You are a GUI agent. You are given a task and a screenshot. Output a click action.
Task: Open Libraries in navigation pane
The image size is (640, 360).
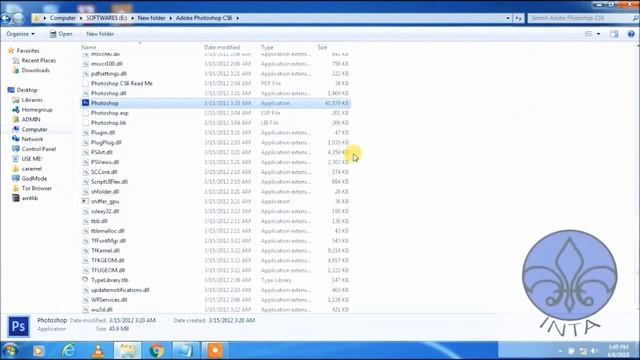point(32,100)
